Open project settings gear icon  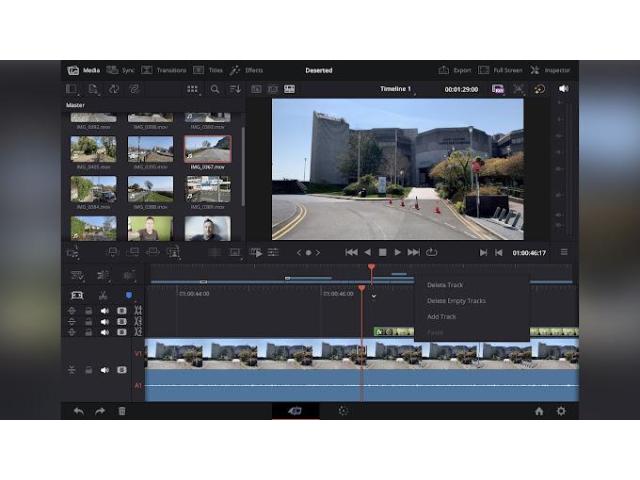(561, 411)
